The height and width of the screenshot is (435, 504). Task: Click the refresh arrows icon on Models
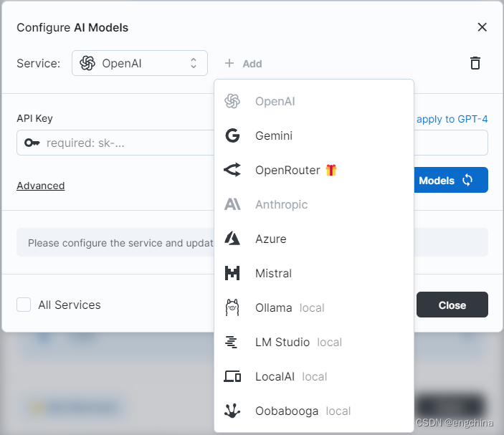[467, 180]
